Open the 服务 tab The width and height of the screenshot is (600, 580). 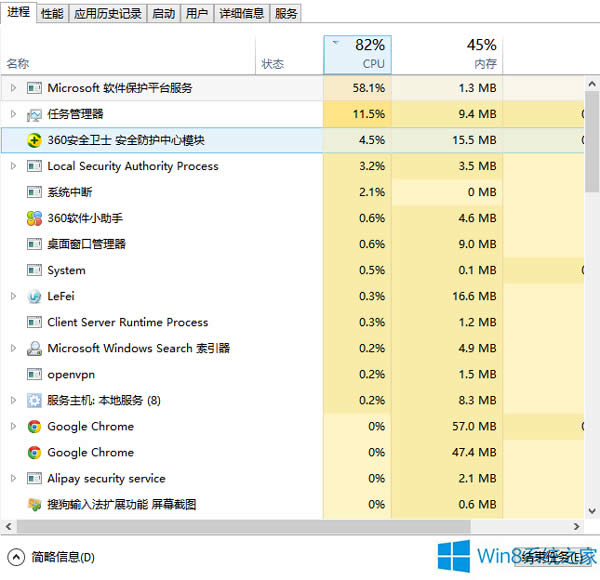[x=286, y=14]
